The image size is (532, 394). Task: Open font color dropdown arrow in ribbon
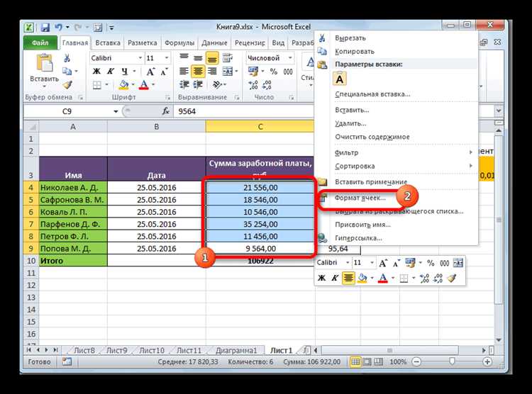(153, 85)
